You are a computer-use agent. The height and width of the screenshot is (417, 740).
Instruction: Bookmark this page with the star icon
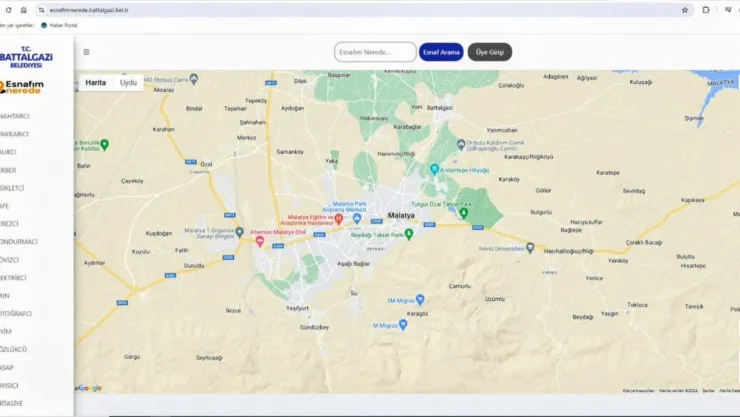(x=685, y=10)
